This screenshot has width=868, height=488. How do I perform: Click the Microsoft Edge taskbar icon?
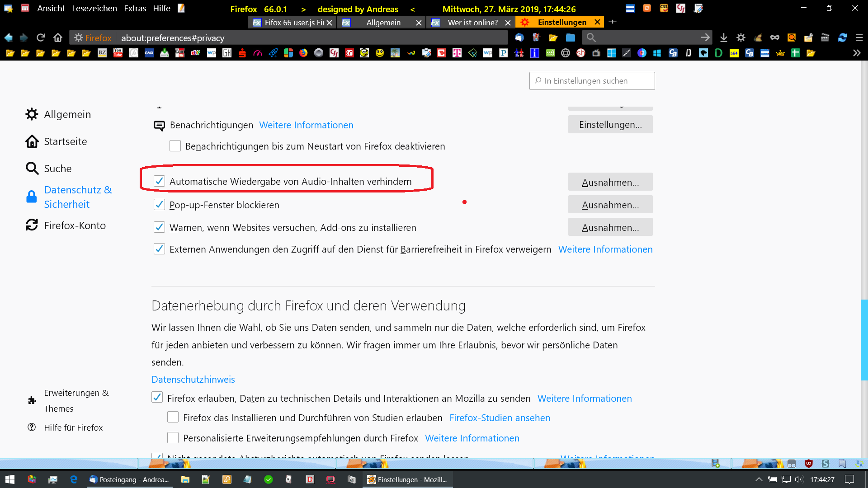[74, 479]
